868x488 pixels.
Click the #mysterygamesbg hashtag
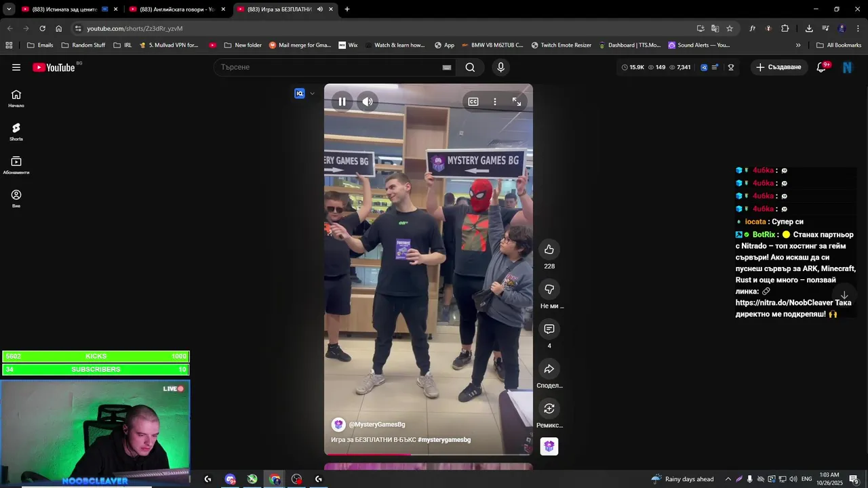(x=444, y=440)
